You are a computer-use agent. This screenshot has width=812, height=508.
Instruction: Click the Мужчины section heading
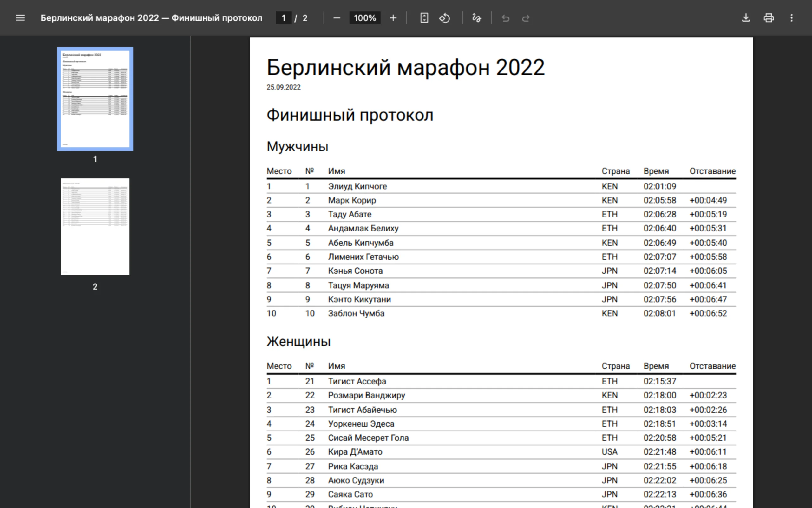click(297, 147)
